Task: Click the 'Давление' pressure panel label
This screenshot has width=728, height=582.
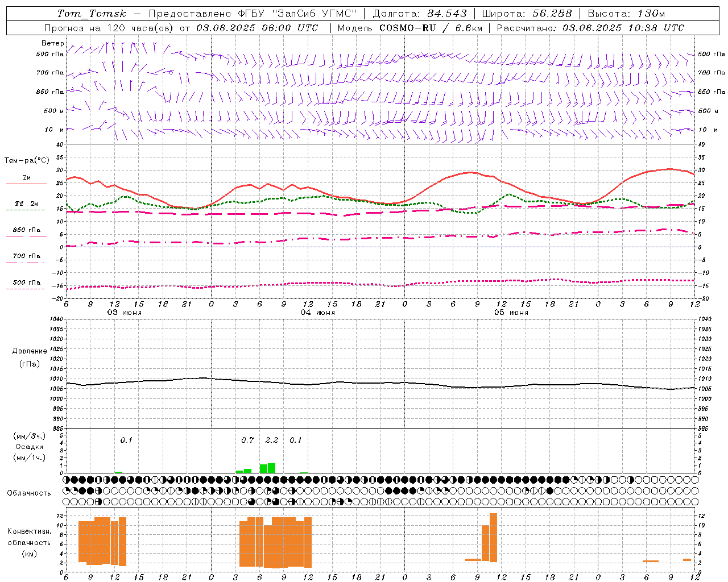Action: pos(30,351)
